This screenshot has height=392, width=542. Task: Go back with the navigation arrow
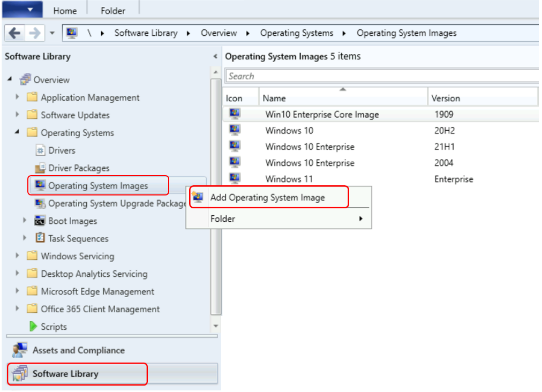pyautogui.click(x=14, y=33)
